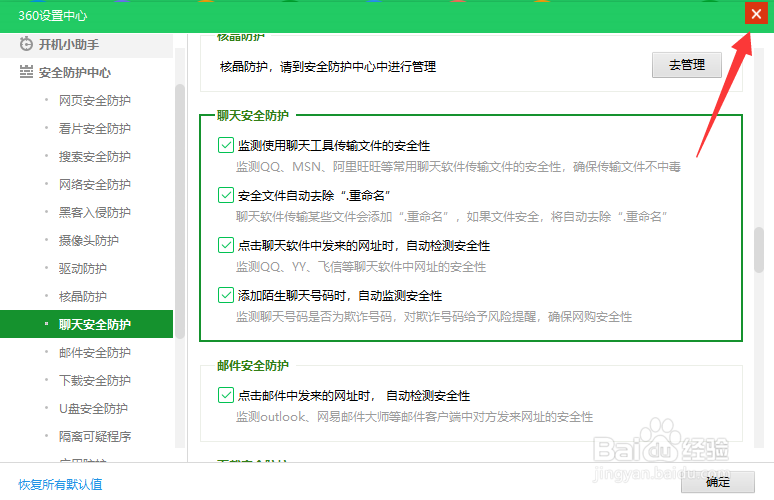774x500 pixels.
Task: Select 核晶防护 in sidebar
Action: (82, 297)
